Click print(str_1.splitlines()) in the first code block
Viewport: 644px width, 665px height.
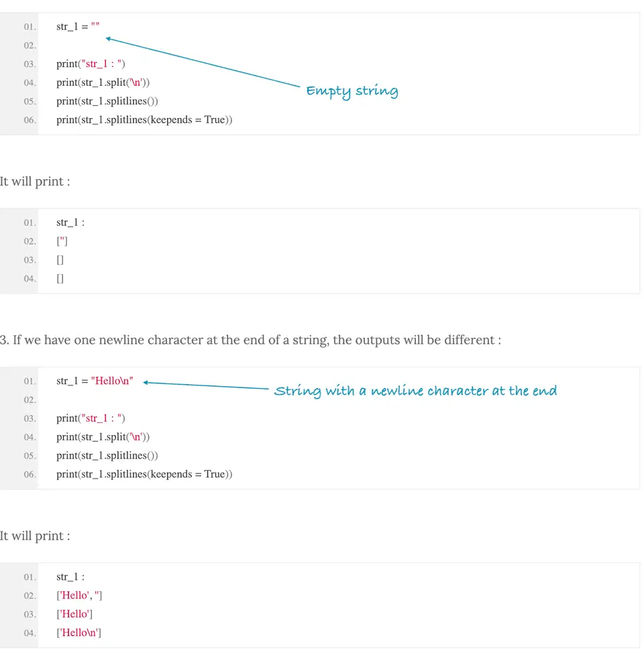coord(107,101)
